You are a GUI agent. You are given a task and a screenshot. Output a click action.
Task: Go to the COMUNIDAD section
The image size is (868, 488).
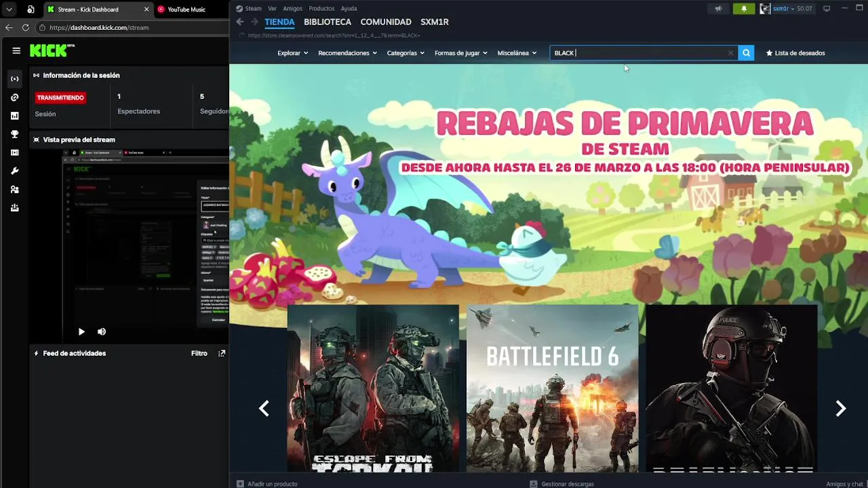(x=386, y=22)
